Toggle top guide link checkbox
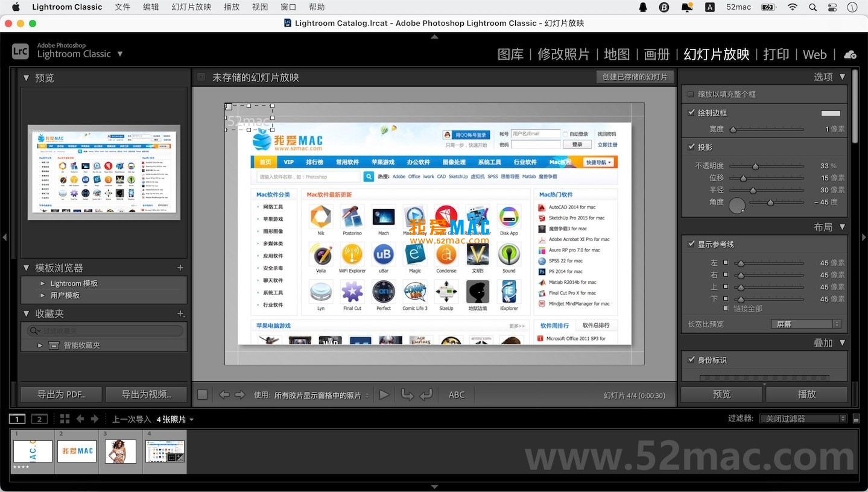 click(x=726, y=287)
